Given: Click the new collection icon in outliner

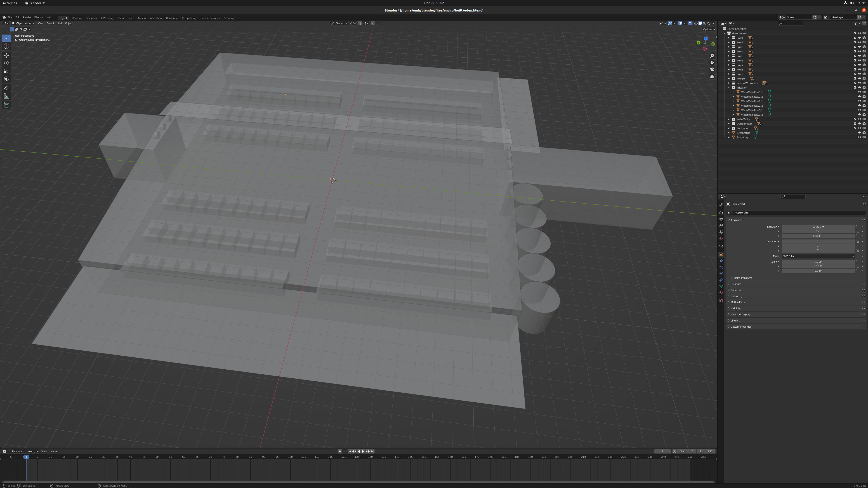Looking at the screenshot, I should (864, 23).
